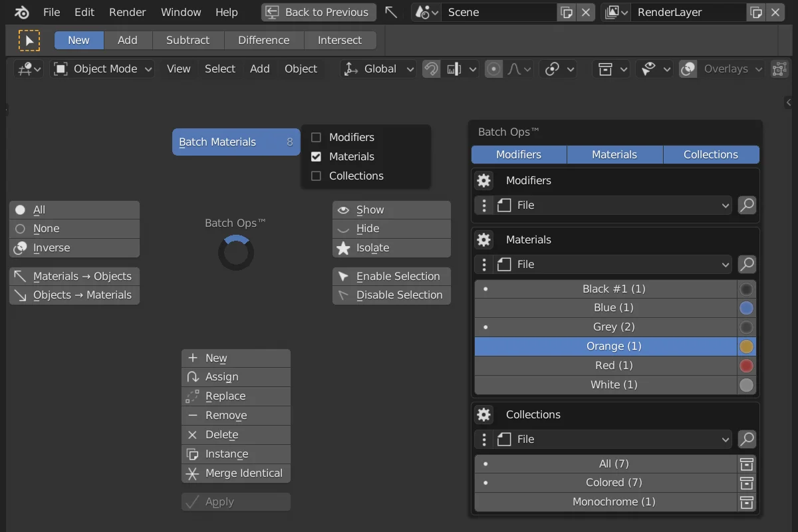798x532 pixels.
Task: Select the Grey material in the list
Action: pyautogui.click(x=614, y=327)
